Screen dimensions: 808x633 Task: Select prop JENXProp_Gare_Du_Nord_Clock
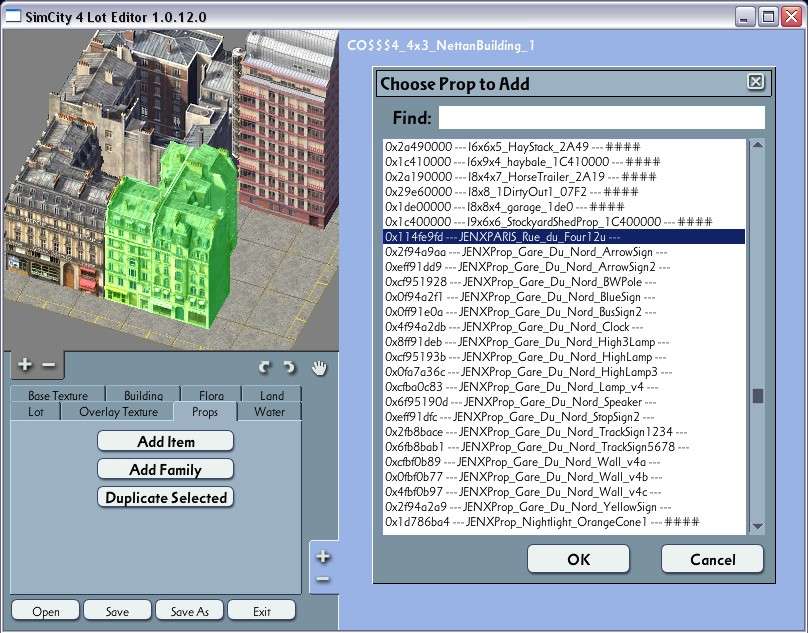564,327
